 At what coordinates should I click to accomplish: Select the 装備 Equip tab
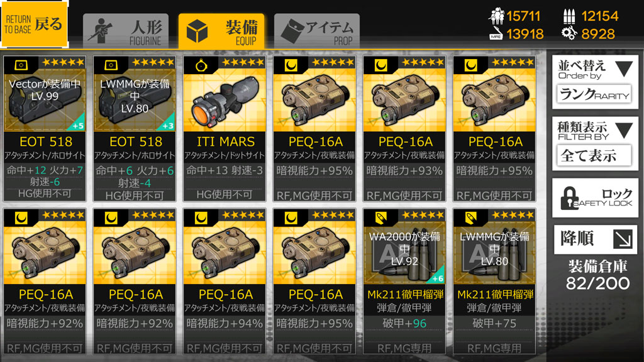(221, 31)
